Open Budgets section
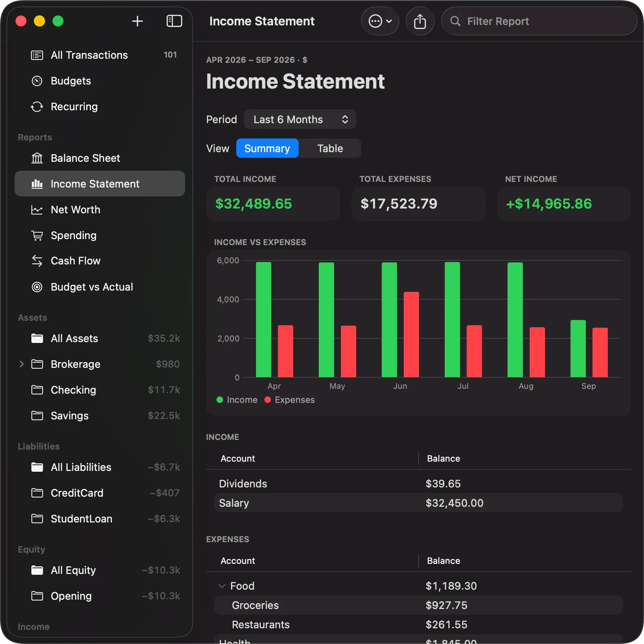The height and width of the screenshot is (644, 644). [100, 81]
